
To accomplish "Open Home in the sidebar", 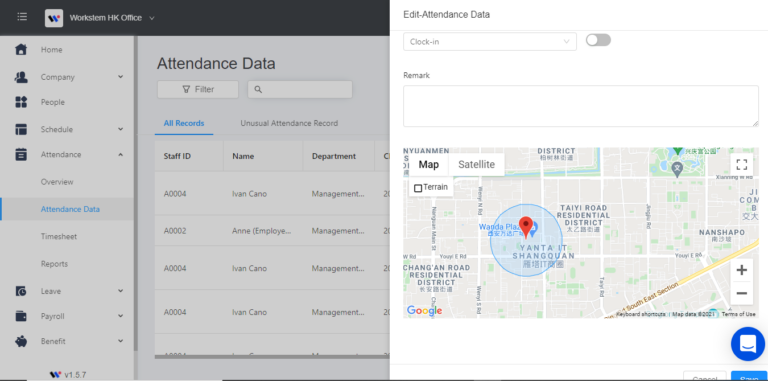I will pyautogui.click(x=51, y=49).
